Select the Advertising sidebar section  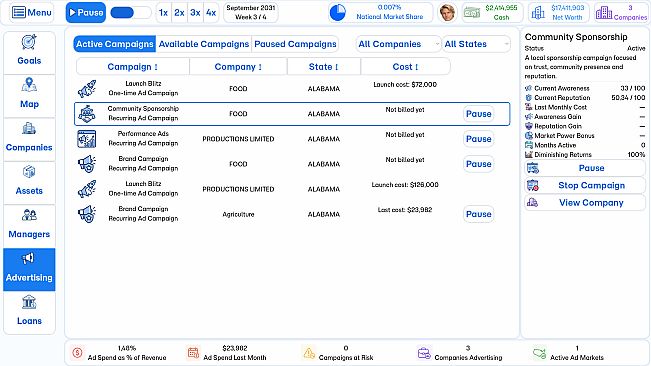click(x=29, y=269)
